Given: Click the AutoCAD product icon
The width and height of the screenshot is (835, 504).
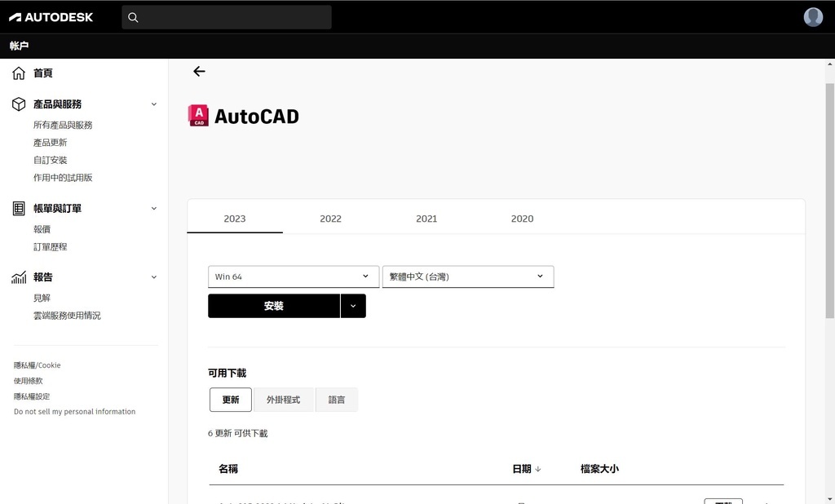Looking at the screenshot, I should tap(199, 116).
